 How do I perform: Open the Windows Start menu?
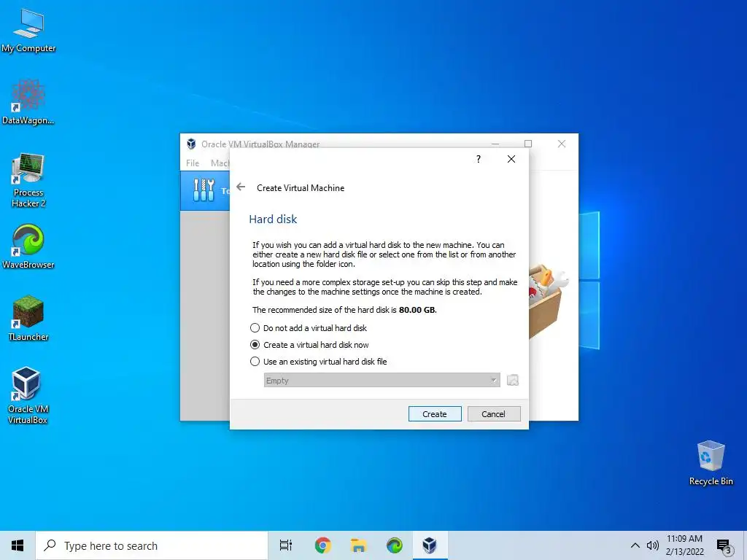[x=18, y=545]
